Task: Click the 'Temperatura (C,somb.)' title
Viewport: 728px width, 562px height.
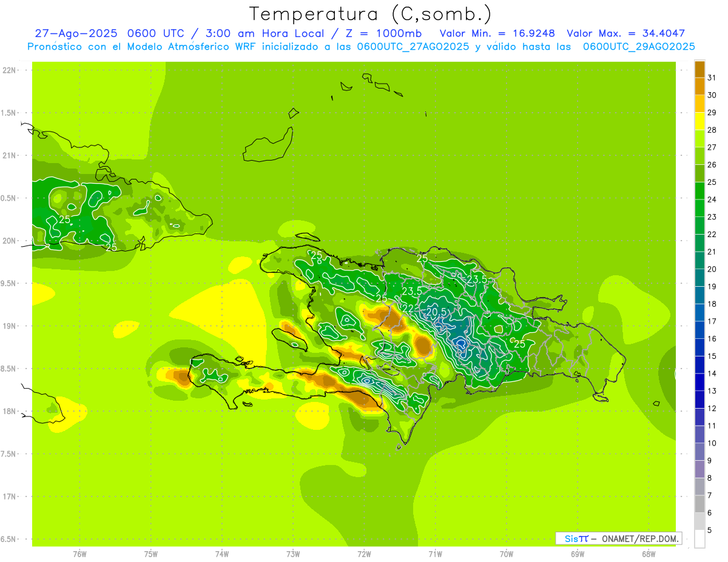Action: pyautogui.click(x=370, y=14)
